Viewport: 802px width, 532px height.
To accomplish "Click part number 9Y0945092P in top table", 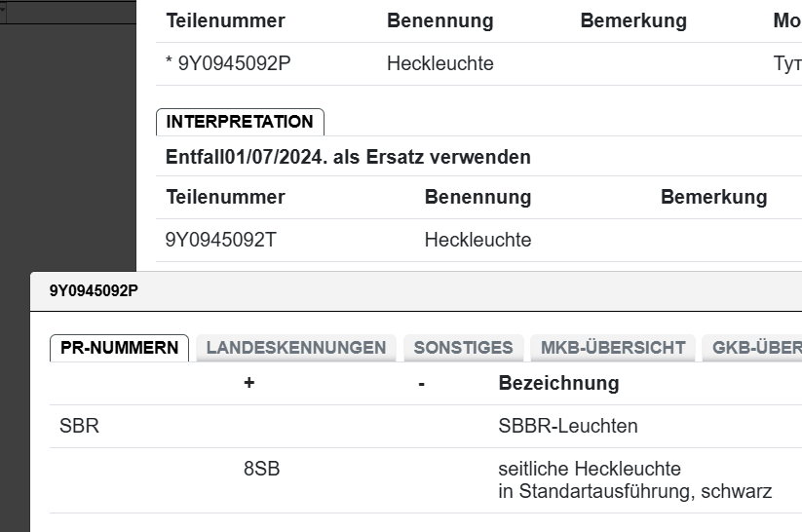I will (234, 63).
